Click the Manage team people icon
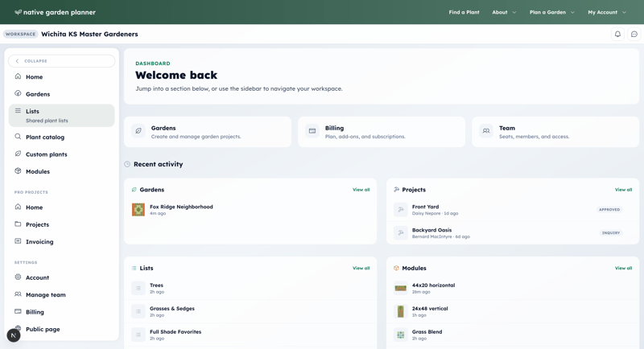Image resolution: width=644 pixels, height=349 pixels. coord(18,294)
